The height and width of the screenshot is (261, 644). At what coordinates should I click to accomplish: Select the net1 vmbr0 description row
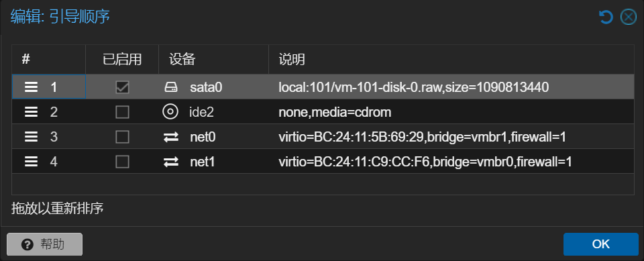click(323, 162)
